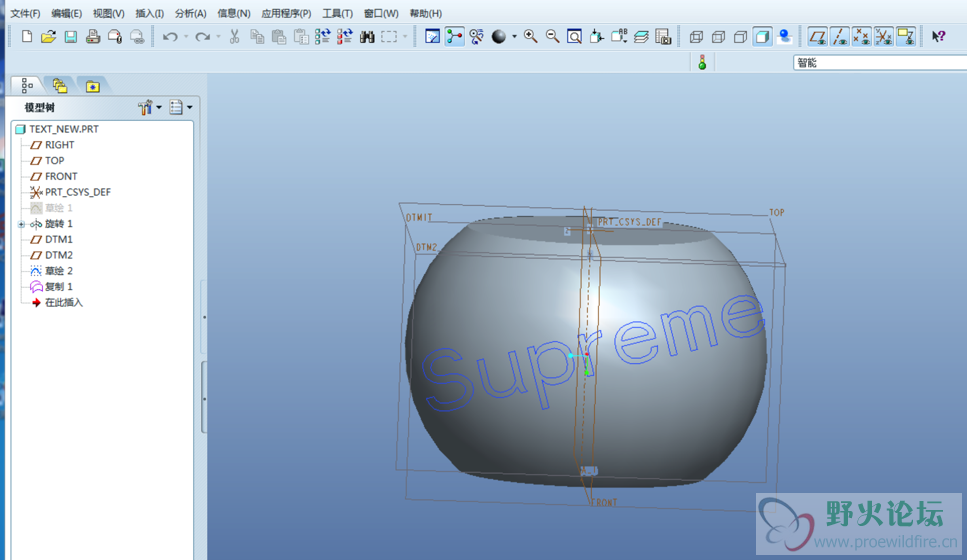The image size is (967, 560).
Task: Switch to the Folder Browser navigator tab
Action: (60, 86)
